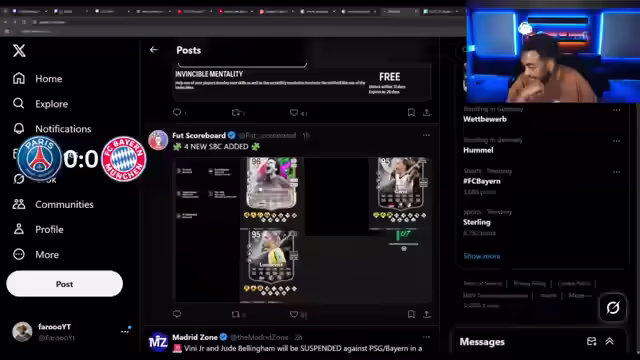Open the Sterling trending topic
The image size is (640, 360).
[477, 222]
